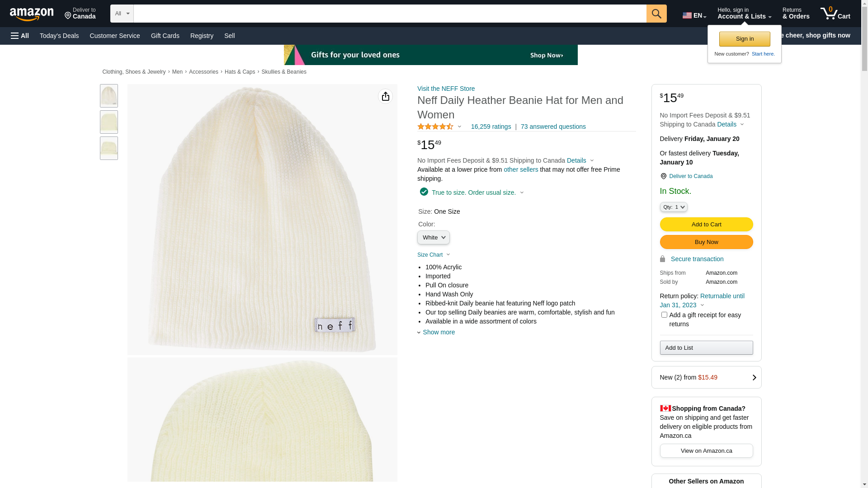Click the Add to Cart button
Screen dimensions: 868x488
pos(706,225)
